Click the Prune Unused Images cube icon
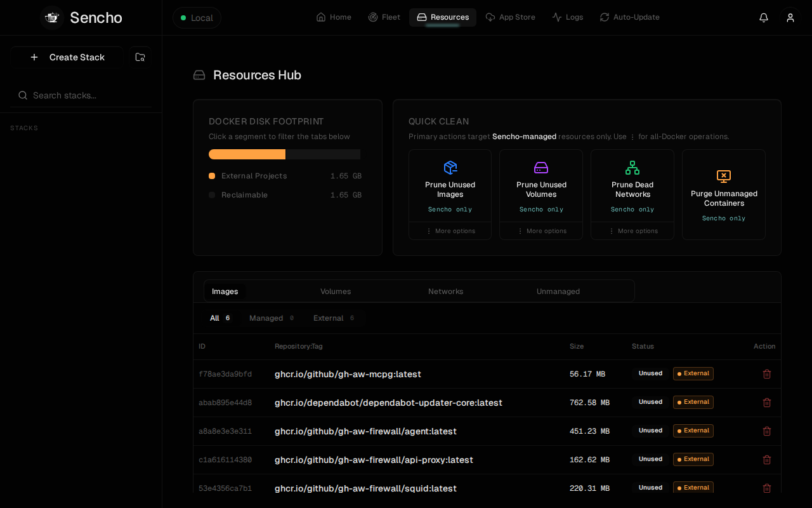This screenshot has height=508, width=812. 450,168
